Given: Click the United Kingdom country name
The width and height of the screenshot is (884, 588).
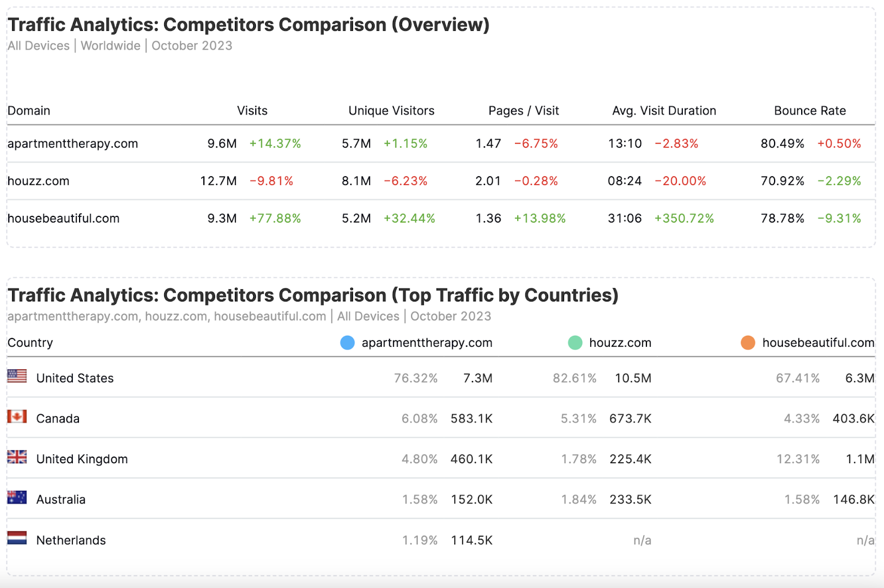Looking at the screenshot, I should (x=82, y=459).
